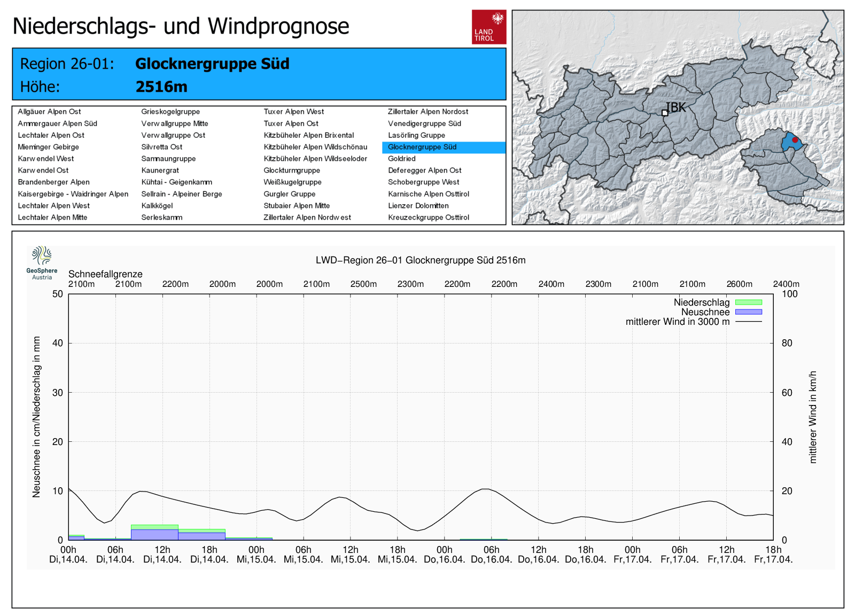Screen dimensions: 855x616
Task: Click Kreuzeckgruppe Osttirol region
Action: pyautogui.click(x=429, y=217)
